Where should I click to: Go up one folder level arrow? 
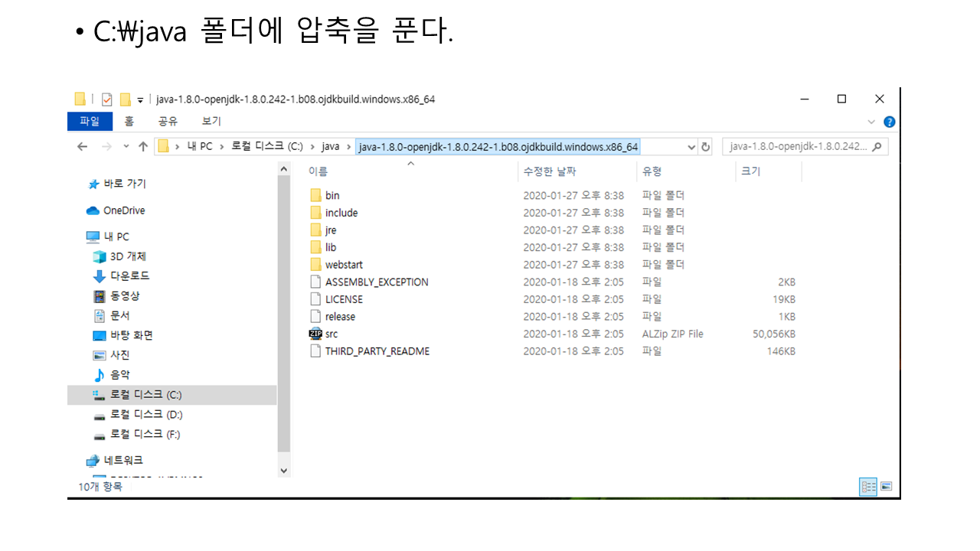[143, 147]
